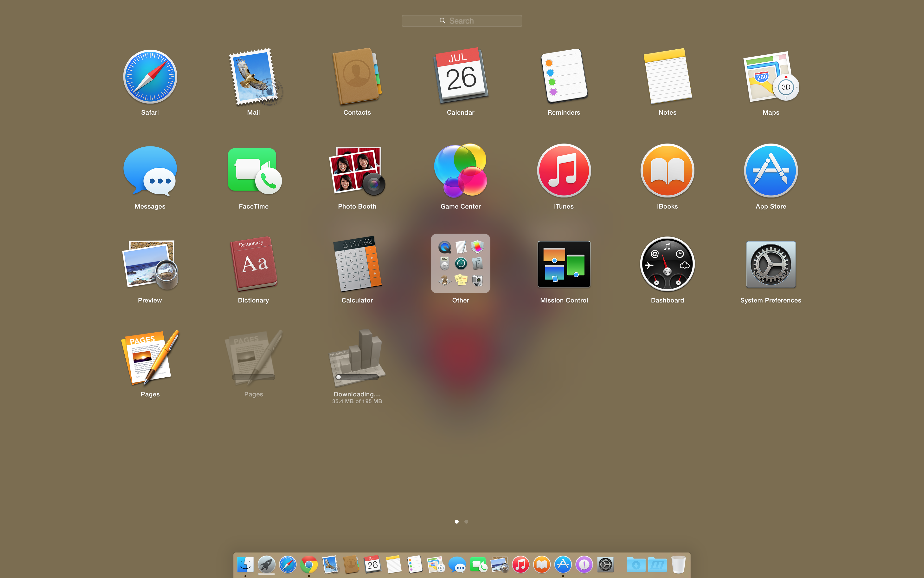The height and width of the screenshot is (578, 924).
Task: Click the Launchpad search field
Action: pos(462,21)
